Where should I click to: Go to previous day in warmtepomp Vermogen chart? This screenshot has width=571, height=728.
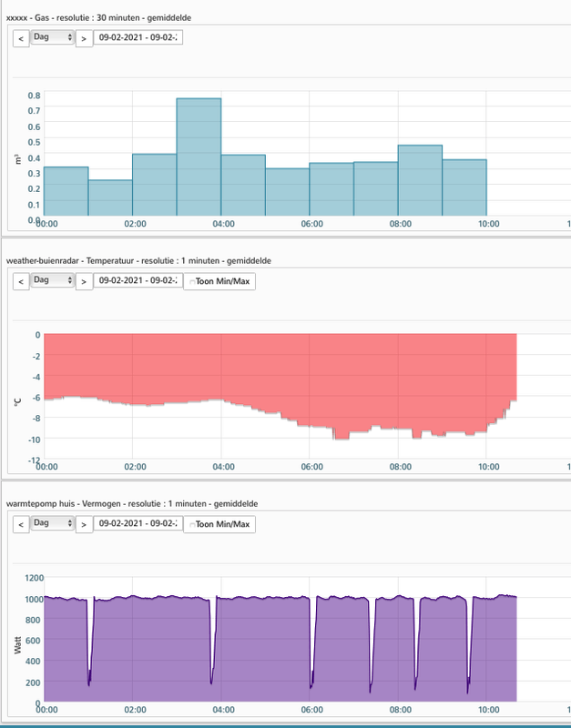21,524
